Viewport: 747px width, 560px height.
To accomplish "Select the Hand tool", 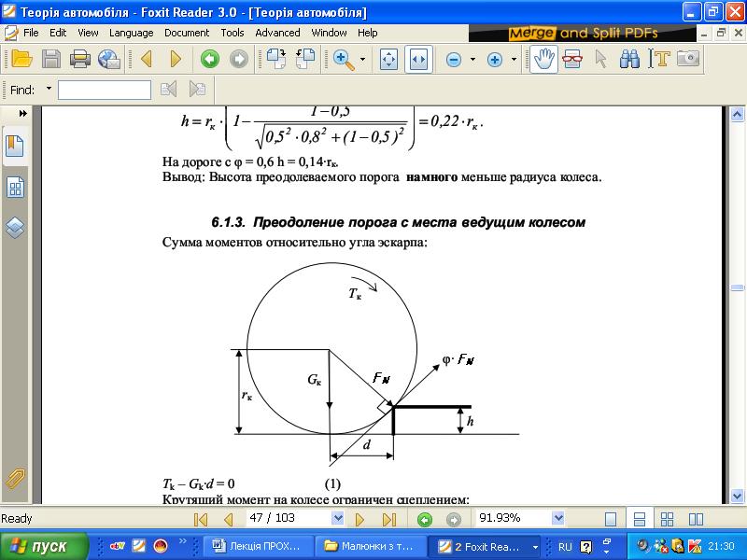I will pos(543,59).
